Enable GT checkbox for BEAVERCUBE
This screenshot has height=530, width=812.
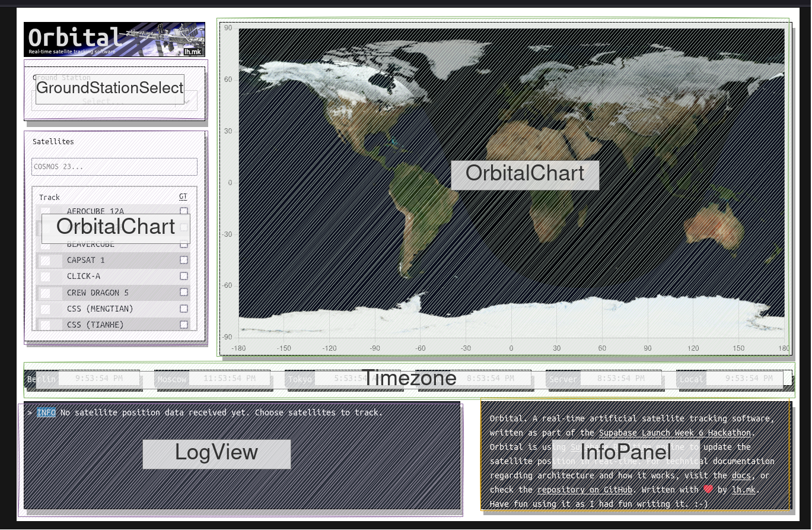[184, 244]
